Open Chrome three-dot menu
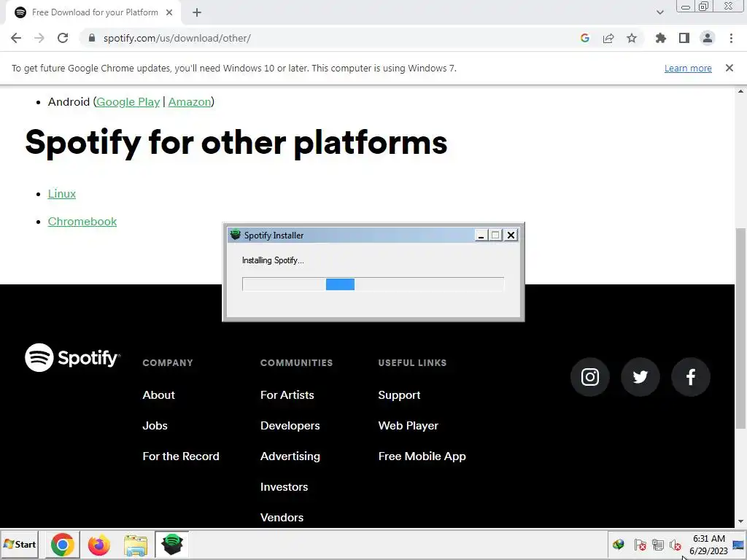This screenshot has width=747, height=560. click(731, 38)
